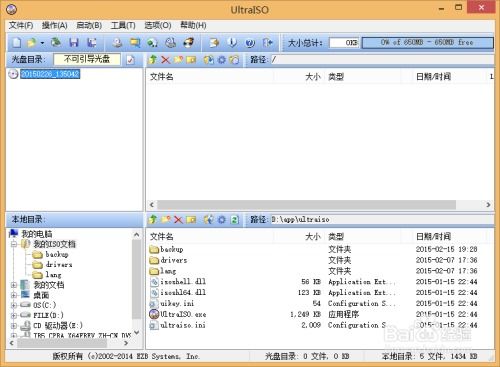Screen dimensions: 500x367
Task: Click the disc file list horizontal scrollbar
Action: click(307, 204)
